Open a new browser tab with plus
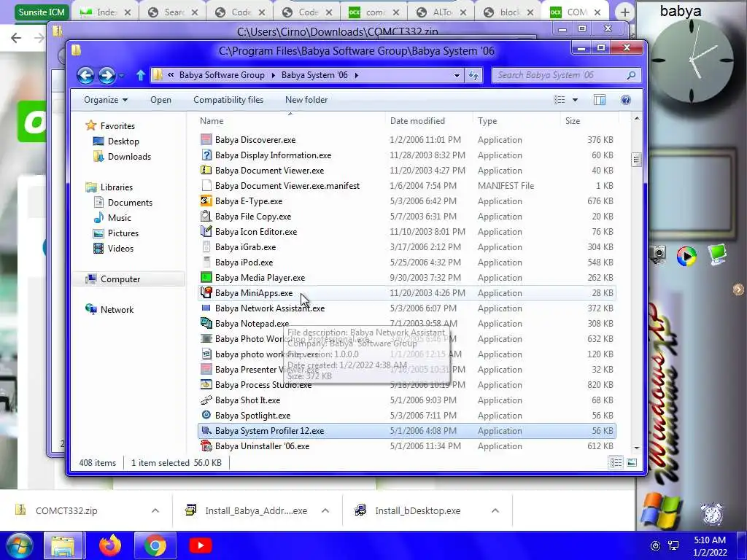The width and height of the screenshot is (747, 560). click(x=624, y=12)
